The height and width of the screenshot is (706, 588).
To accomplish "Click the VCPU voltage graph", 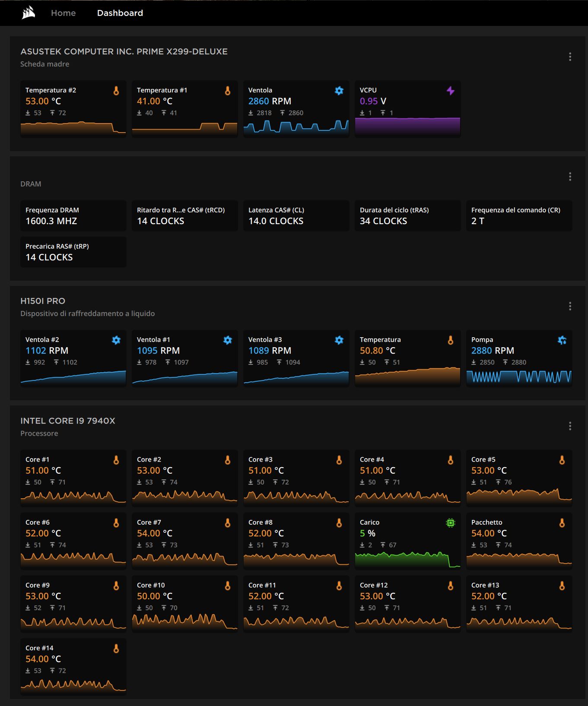I will 408,127.
